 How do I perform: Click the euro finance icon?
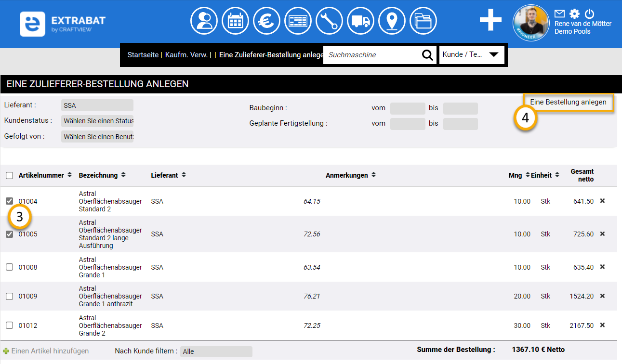click(267, 22)
